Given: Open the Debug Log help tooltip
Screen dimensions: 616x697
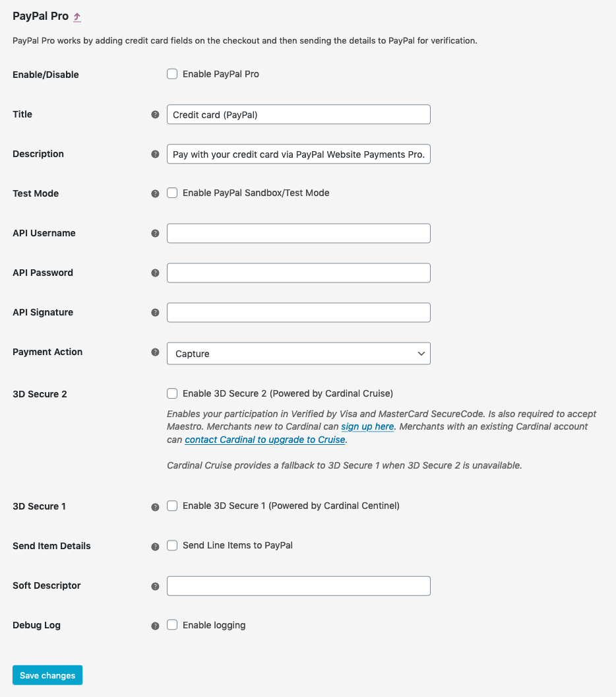Looking at the screenshot, I should pos(156,625).
